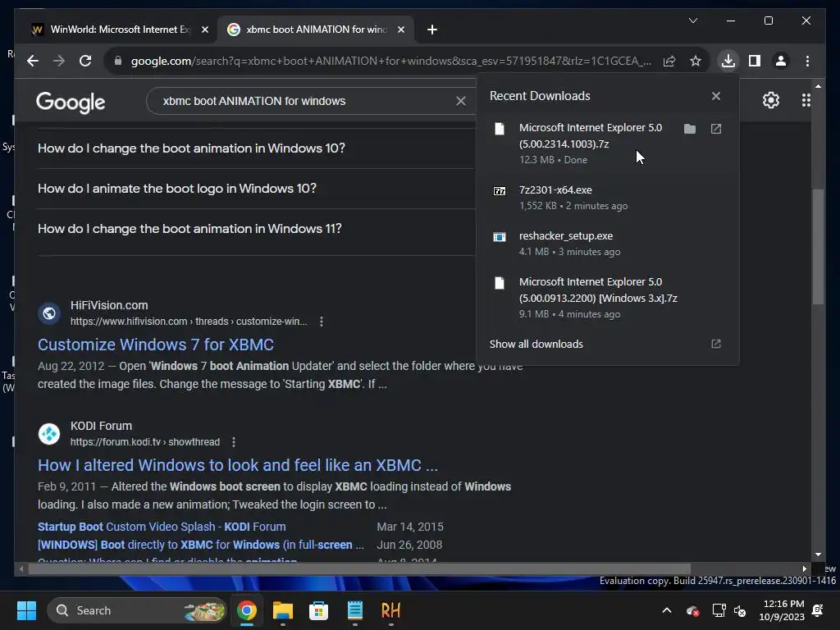
Task: Select xbmc boot ANIMATION search tab
Action: pyautogui.click(x=316, y=30)
